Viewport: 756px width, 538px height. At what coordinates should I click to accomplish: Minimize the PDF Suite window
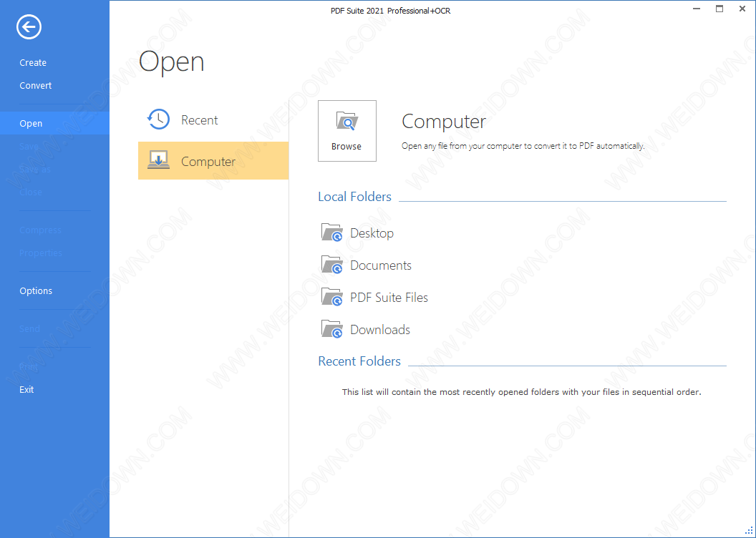[696, 9]
